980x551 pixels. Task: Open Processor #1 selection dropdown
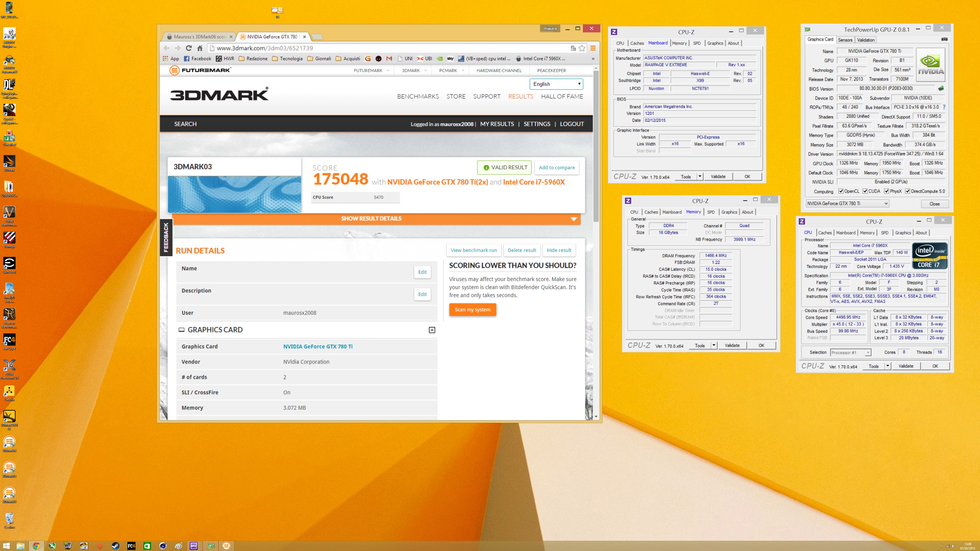851,353
